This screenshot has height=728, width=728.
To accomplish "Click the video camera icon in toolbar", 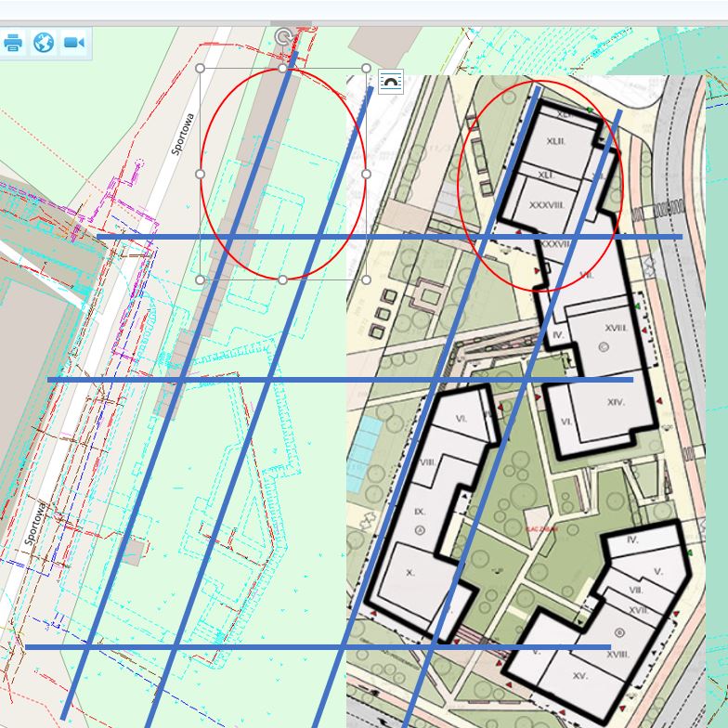I will 74,43.
